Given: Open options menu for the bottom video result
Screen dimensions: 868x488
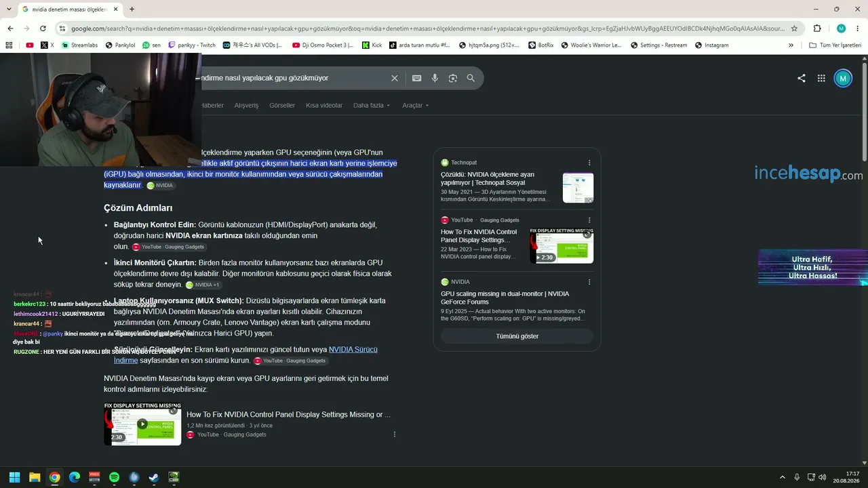Looking at the screenshot, I should tap(395, 434).
